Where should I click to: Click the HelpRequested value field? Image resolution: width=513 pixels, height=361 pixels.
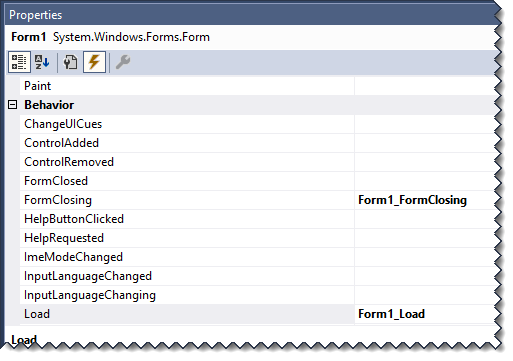click(425, 238)
